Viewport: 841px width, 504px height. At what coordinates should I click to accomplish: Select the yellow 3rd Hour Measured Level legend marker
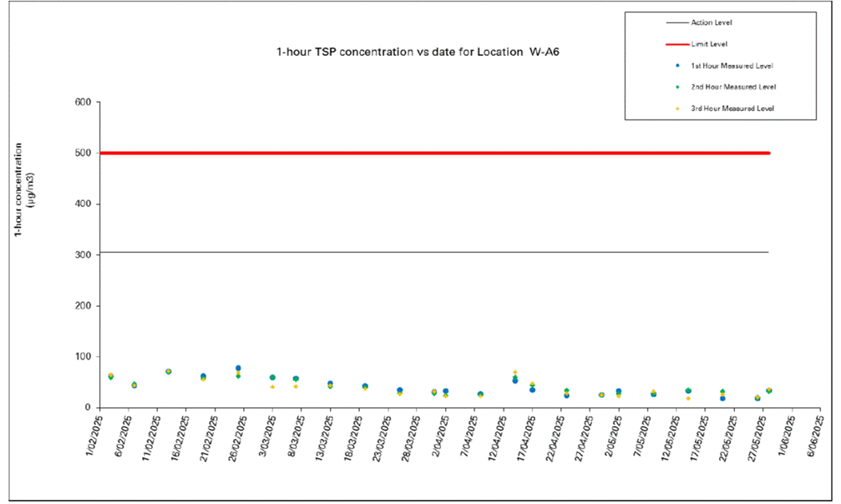(677, 108)
